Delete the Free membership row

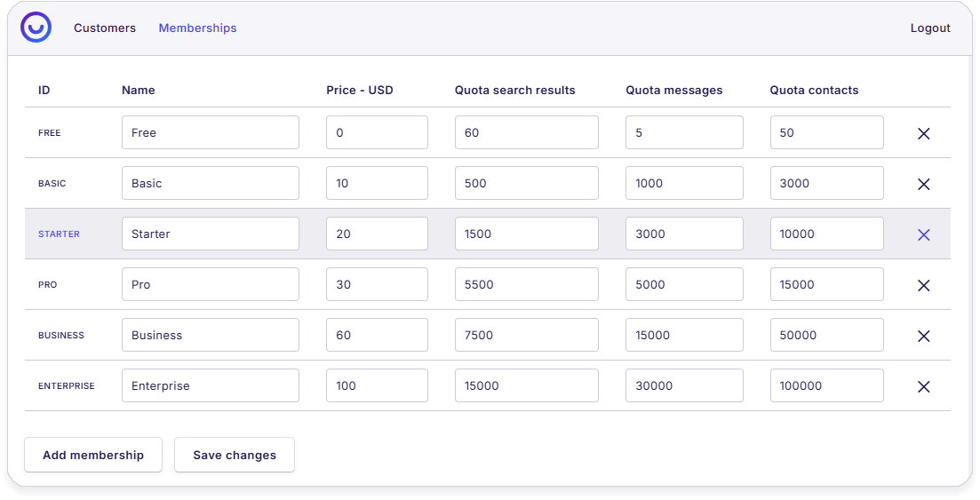(923, 133)
